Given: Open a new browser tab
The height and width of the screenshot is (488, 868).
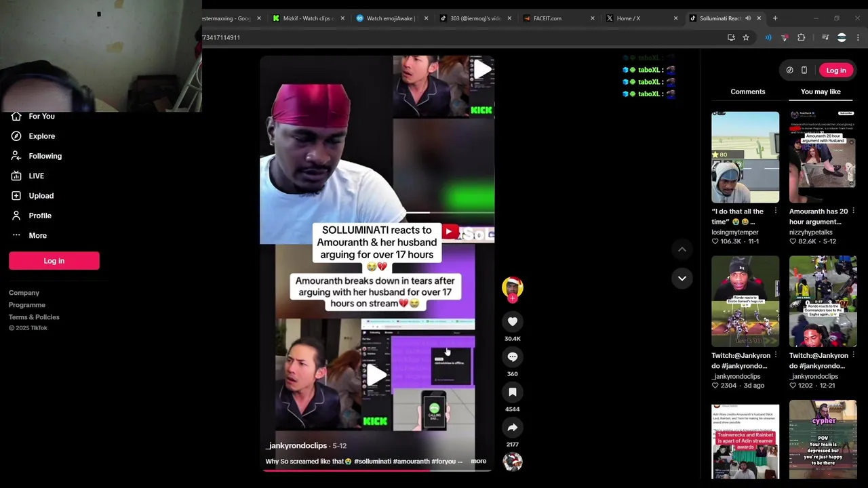Looking at the screenshot, I should (x=776, y=18).
